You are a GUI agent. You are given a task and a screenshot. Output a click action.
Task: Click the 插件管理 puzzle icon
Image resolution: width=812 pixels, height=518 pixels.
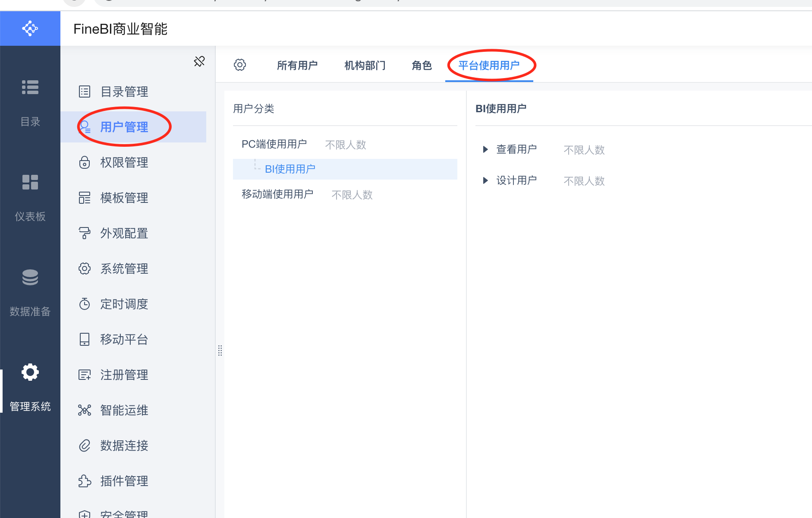(x=85, y=481)
